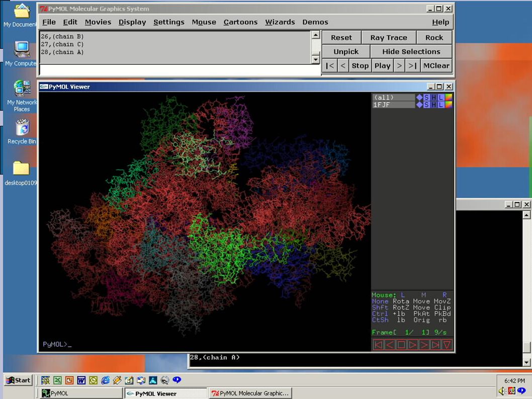The image size is (532, 399).
Task: Open the color swatch menu for (all)
Action: [449, 98]
